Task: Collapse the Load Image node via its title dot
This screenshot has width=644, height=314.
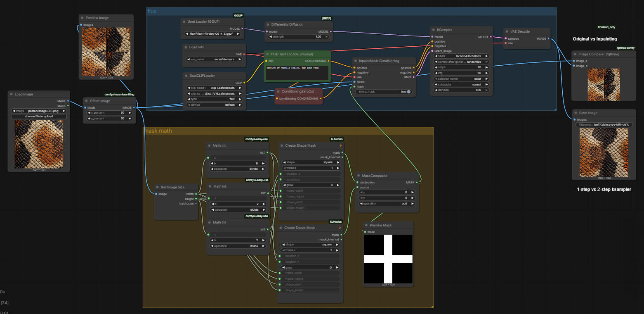Action: coord(11,94)
